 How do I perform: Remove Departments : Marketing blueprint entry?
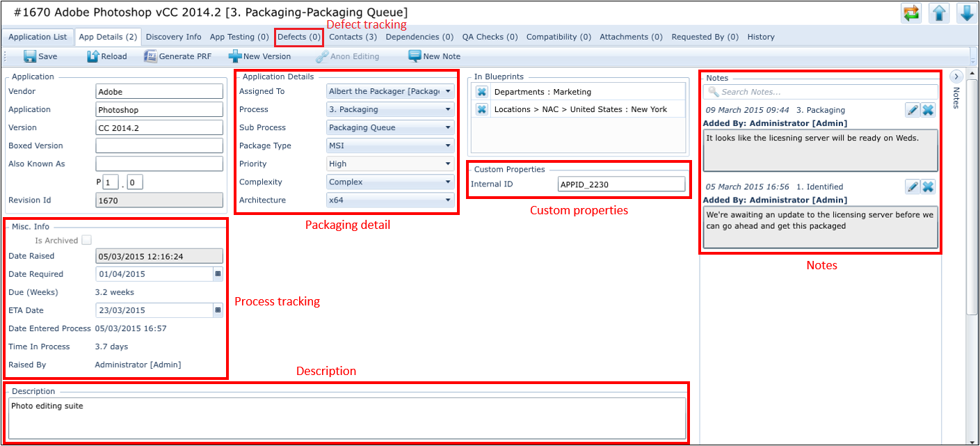pos(481,92)
